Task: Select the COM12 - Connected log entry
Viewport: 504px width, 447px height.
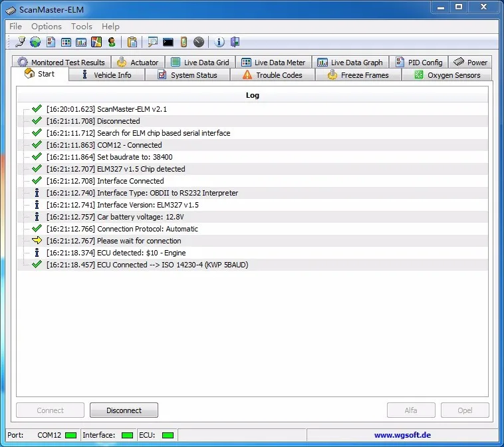Action: [252, 145]
